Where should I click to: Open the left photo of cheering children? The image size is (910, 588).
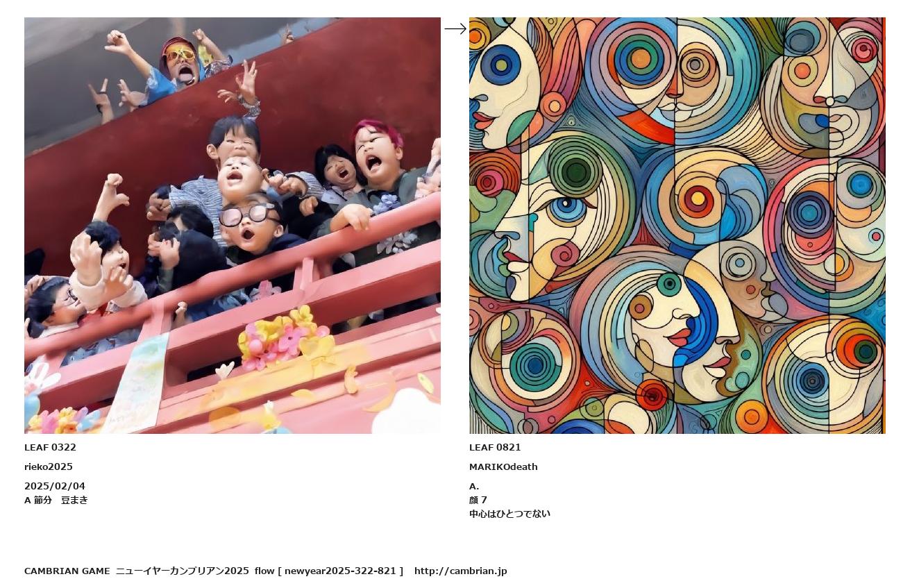click(233, 226)
